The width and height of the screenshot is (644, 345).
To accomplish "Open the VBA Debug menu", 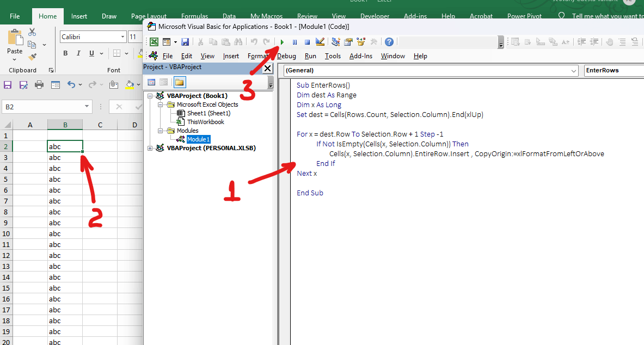I will pyautogui.click(x=286, y=56).
